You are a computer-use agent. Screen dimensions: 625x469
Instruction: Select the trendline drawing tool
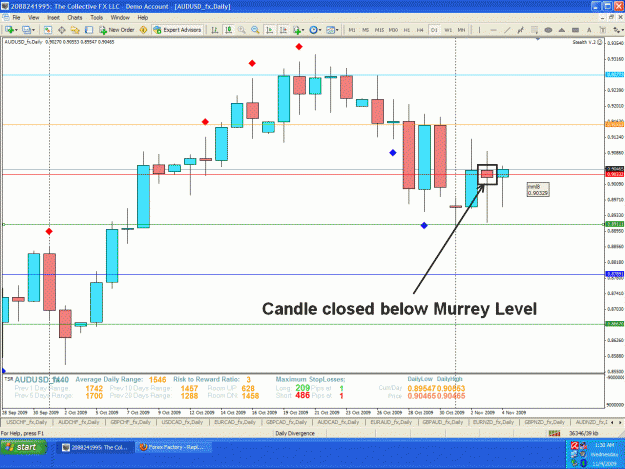click(507, 30)
